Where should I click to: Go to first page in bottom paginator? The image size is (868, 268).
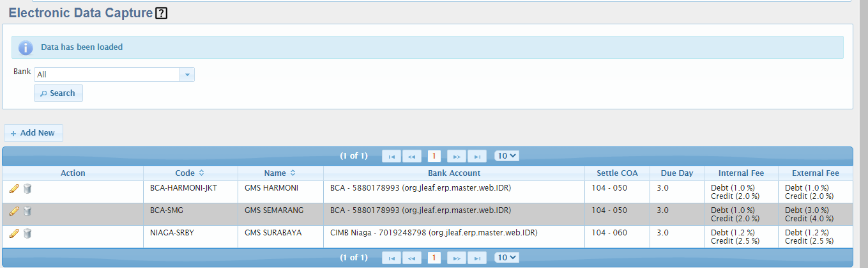click(x=391, y=258)
